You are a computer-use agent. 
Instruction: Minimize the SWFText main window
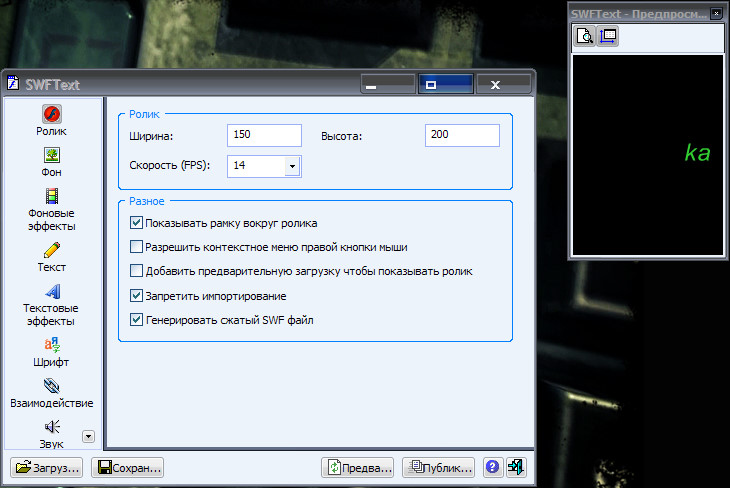tap(387, 84)
